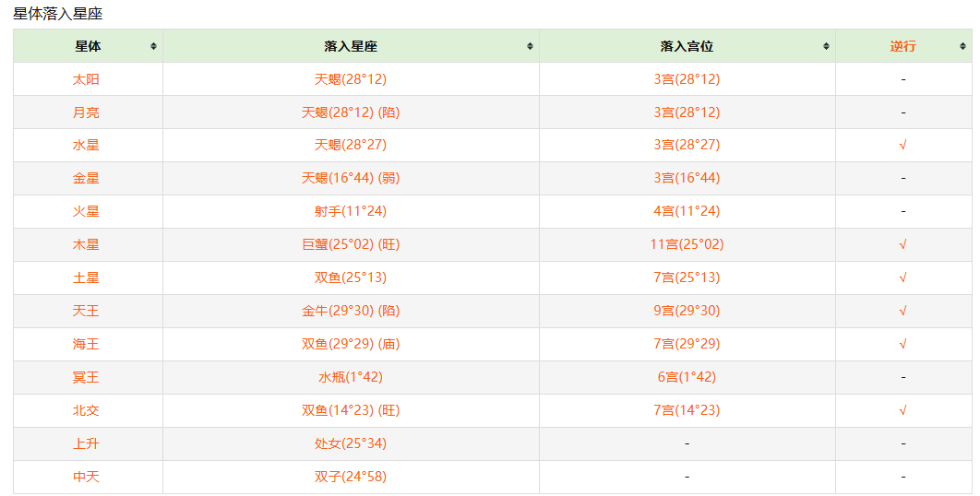Image resolution: width=980 pixels, height=496 pixels.
Task: Click 9宫(29°30) house for 天王
Action: click(687, 311)
